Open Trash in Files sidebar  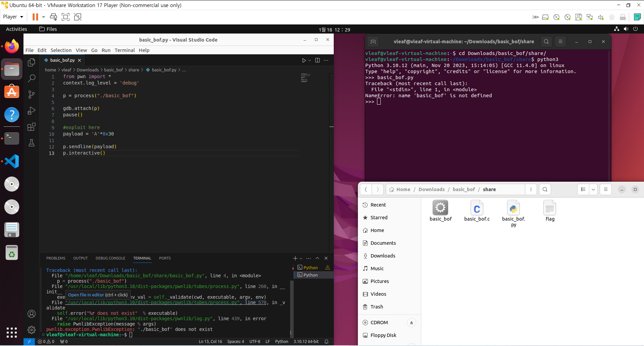pyautogui.click(x=389, y=307)
